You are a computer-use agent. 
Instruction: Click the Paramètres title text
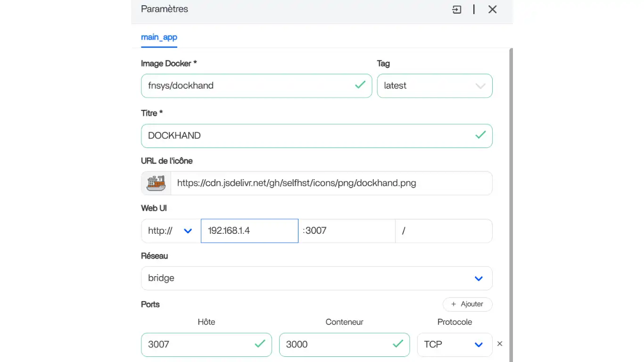click(x=165, y=9)
